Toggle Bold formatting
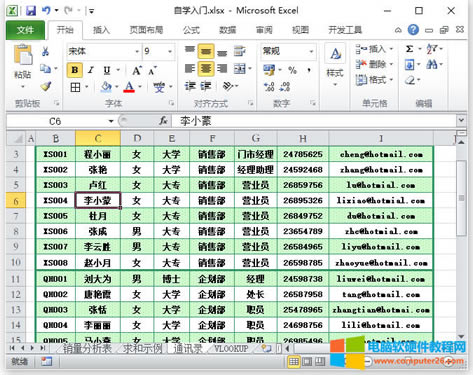Screen dimensions: 473x375 (x=75, y=70)
